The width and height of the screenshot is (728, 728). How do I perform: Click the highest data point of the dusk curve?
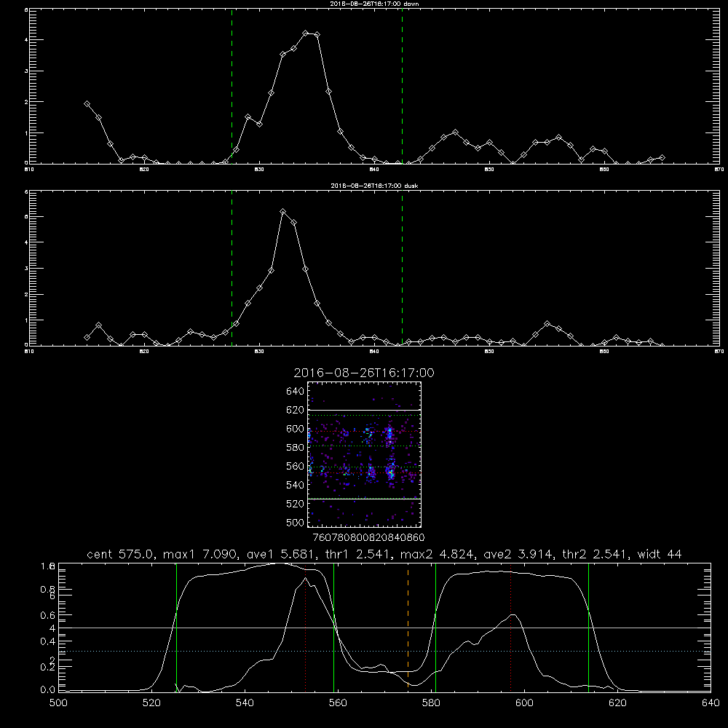282,212
